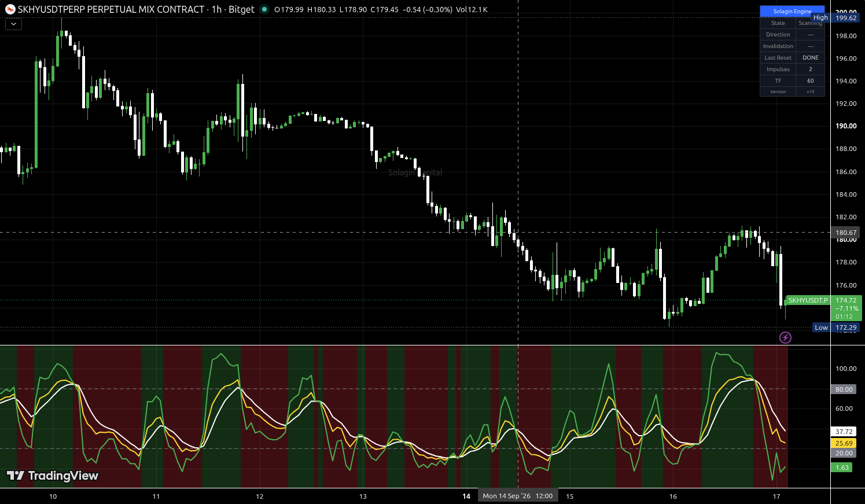Click the yellow 25.69 indicator value label
Viewport: 865px width, 504px height.
click(844, 443)
